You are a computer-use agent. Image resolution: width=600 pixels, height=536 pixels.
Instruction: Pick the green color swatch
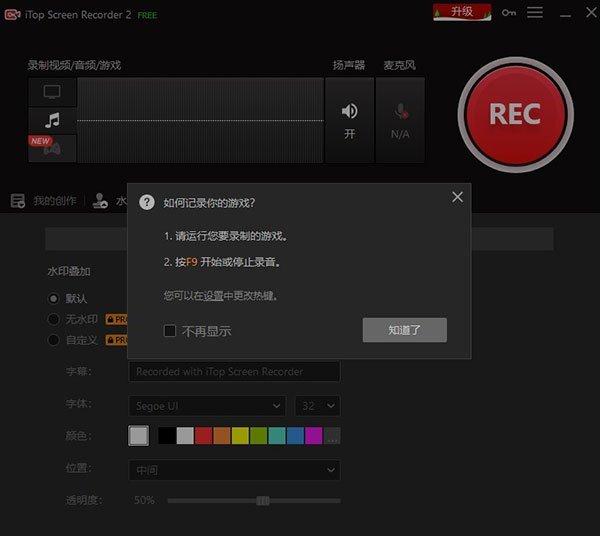[x=259, y=436]
